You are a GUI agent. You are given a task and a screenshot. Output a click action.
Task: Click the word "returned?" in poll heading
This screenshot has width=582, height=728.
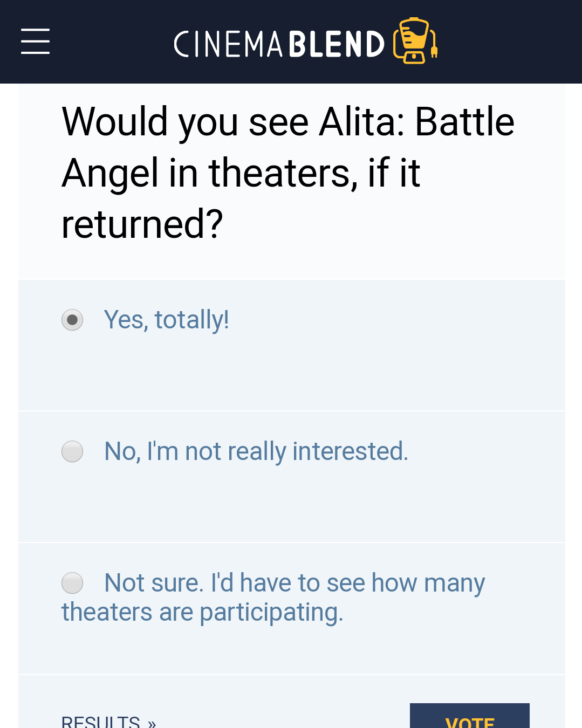point(142,224)
